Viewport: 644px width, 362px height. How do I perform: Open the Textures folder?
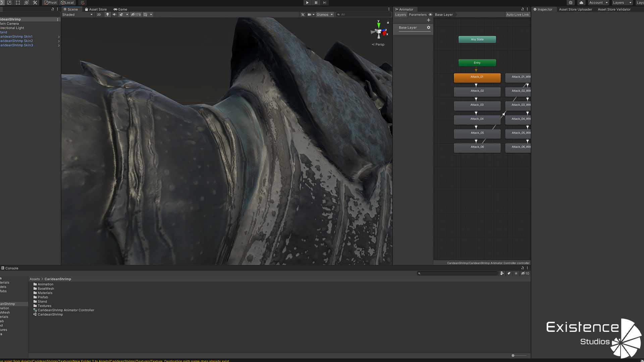[x=44, y=306]
